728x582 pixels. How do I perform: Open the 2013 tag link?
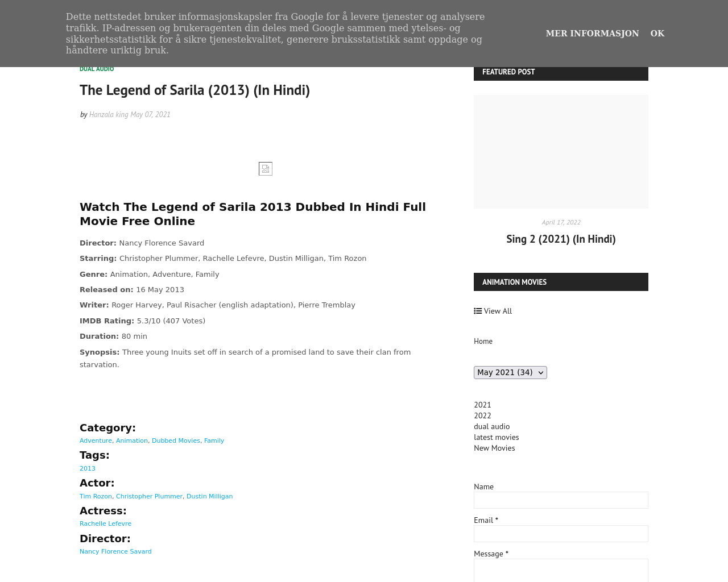point(88,468)
